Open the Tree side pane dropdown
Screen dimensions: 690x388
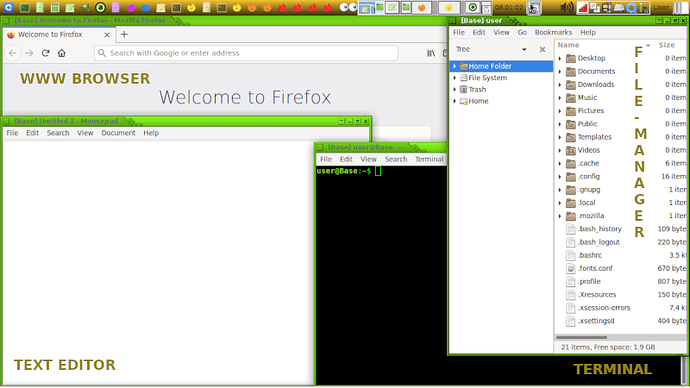click(524, 49)
